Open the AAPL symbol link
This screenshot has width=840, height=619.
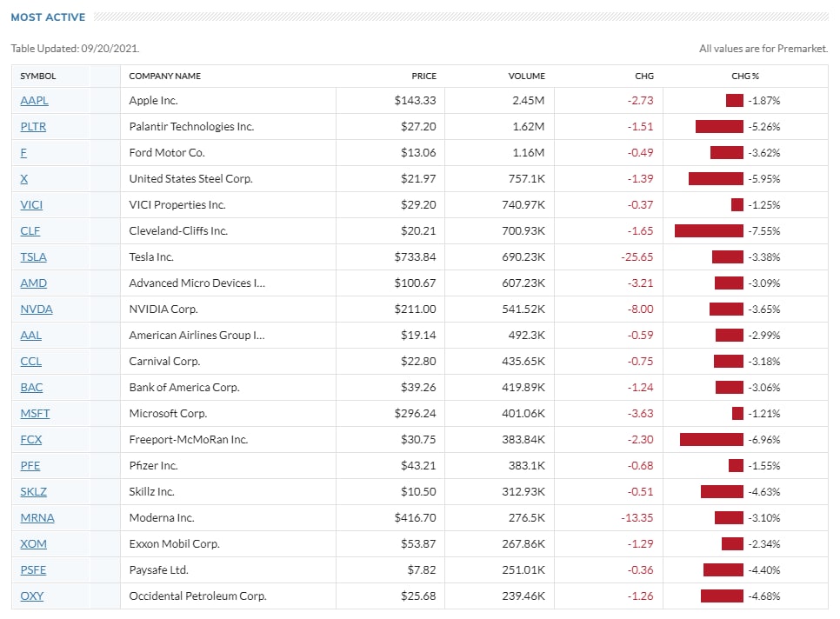(34, 101)
